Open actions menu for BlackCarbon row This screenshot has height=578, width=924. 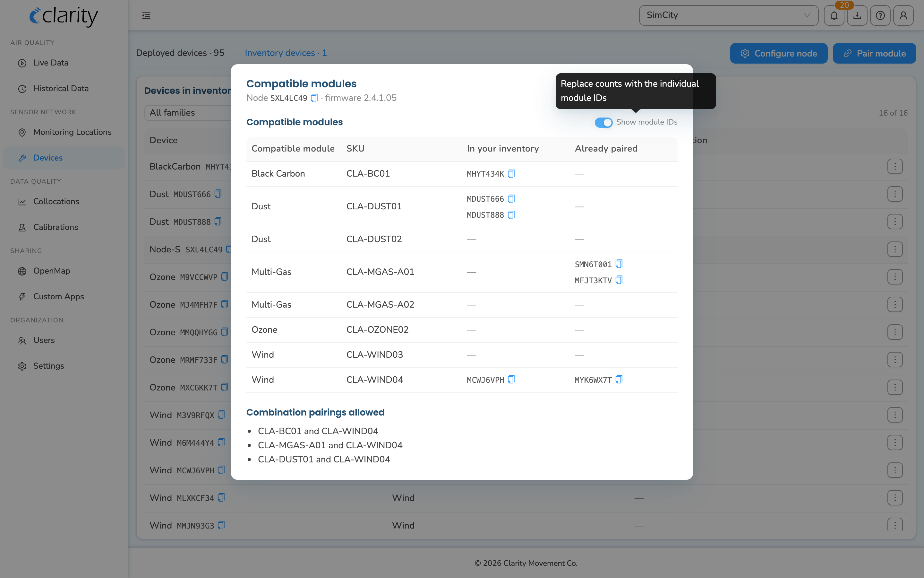point(895,167)
